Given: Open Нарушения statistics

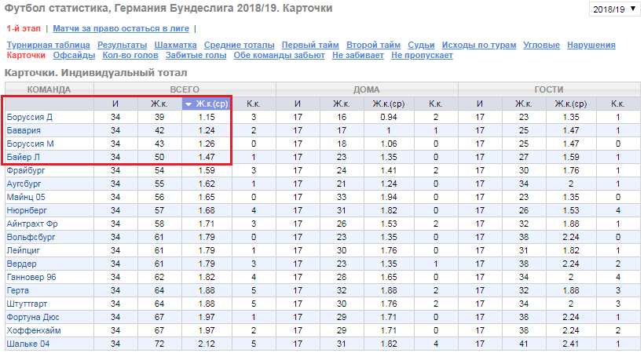Looking at the screenshot, I should point(591,45).
